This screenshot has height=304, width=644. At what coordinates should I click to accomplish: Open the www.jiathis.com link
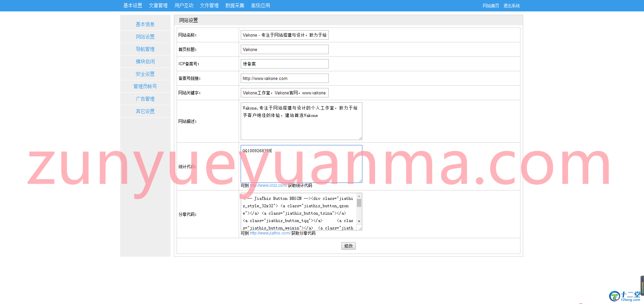(x=270, y=233)
